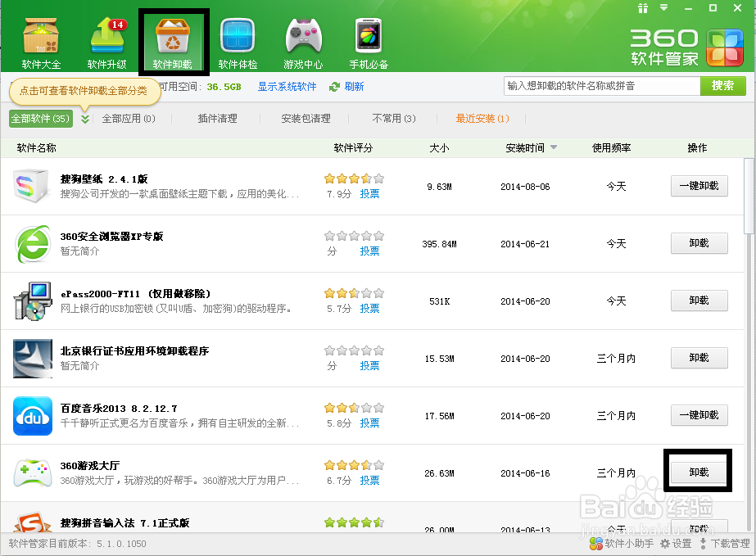Select the 全部软件 (35) tab

[x=40, y=119]
